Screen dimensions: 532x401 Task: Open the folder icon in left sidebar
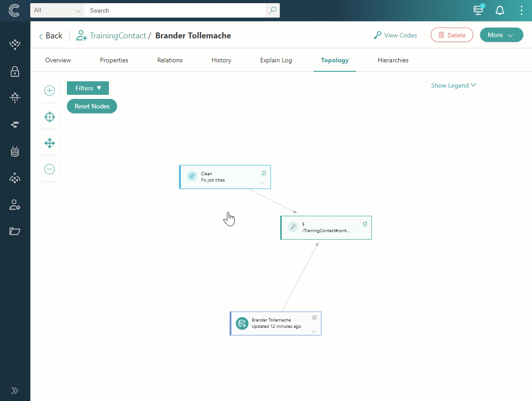15,231
